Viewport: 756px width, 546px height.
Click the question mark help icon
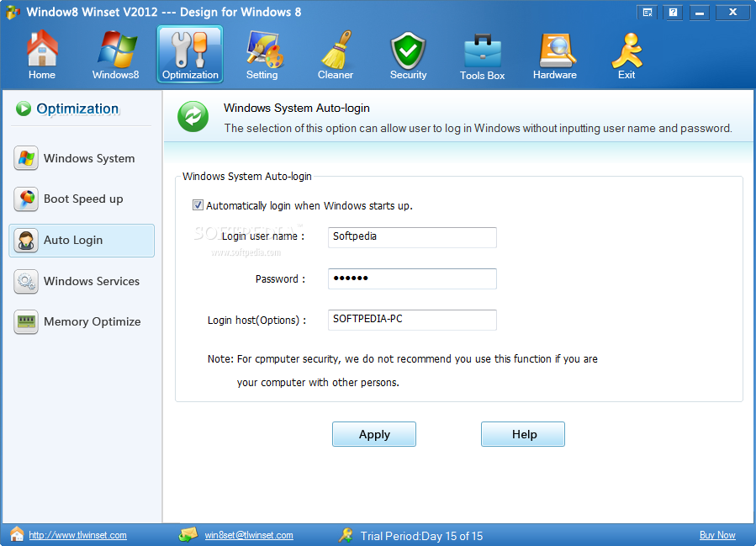[673, 13]
